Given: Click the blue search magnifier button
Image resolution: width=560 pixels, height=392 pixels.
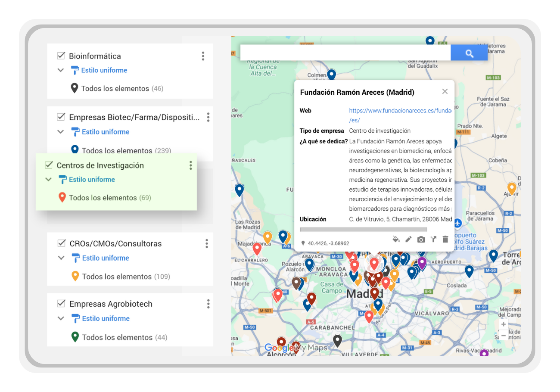Looking at the screenshot, I should pyautogui.click(x=469, y=53).
